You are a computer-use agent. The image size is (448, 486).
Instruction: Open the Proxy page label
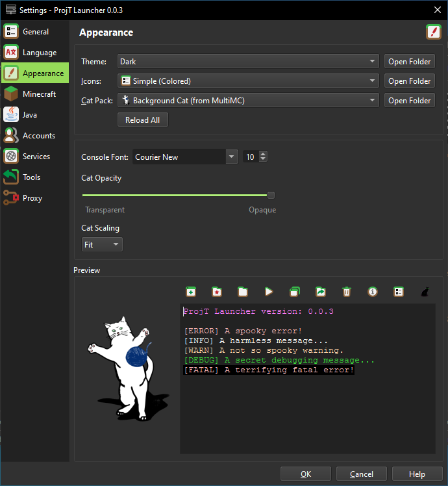pyautogui.click(x=32, y=198)
